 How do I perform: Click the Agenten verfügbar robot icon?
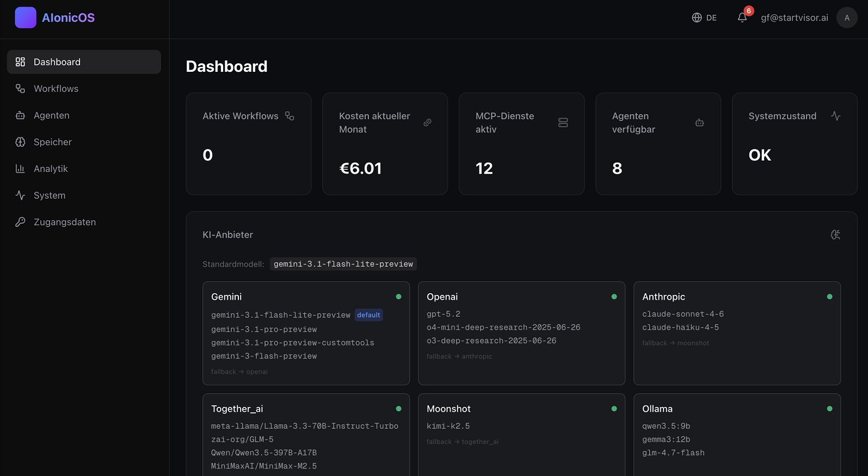tap(699, 122)
